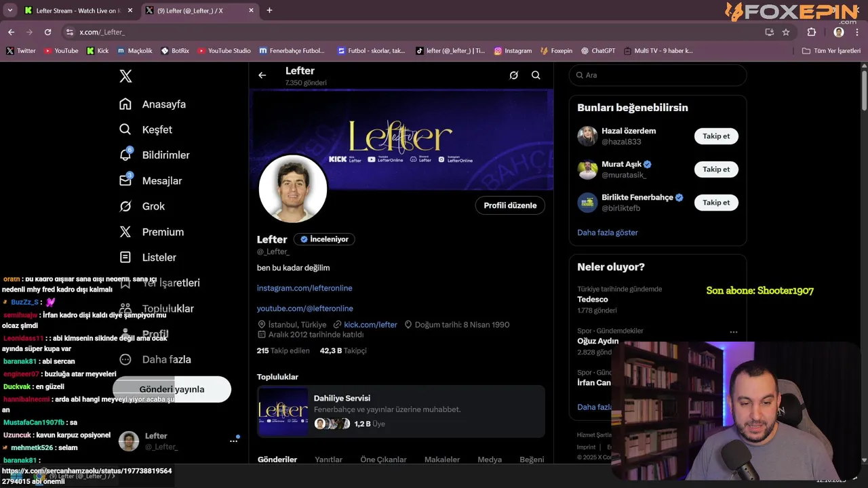Open Birlikte Fenerbahçe suggested profile name
868x488 pixels.
point(637,197)
